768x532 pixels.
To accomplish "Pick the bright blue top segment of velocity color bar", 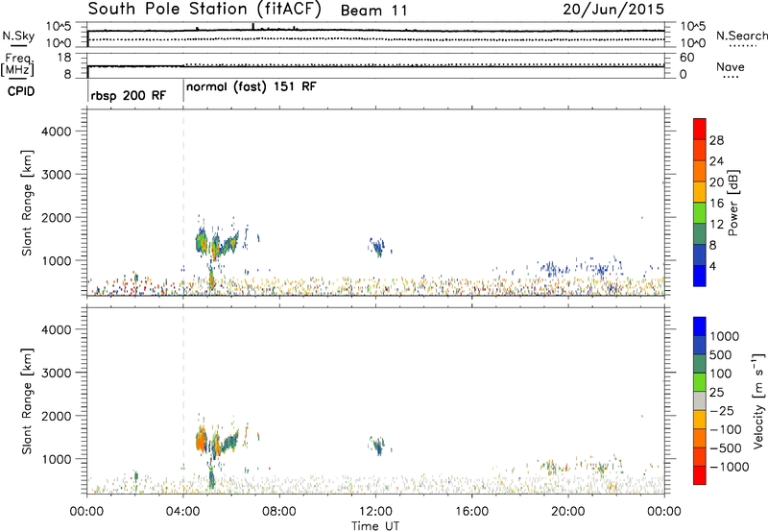I will point(700,326).
